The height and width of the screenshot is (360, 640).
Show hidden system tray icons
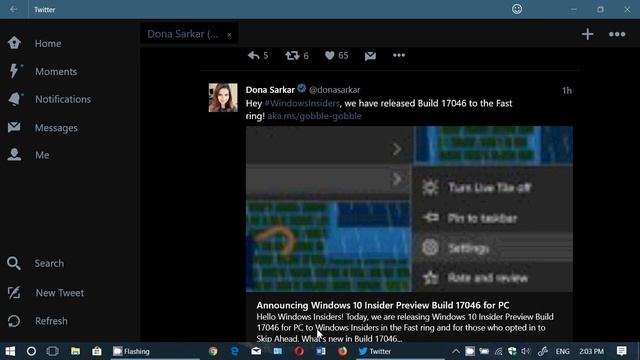(456, 351)
